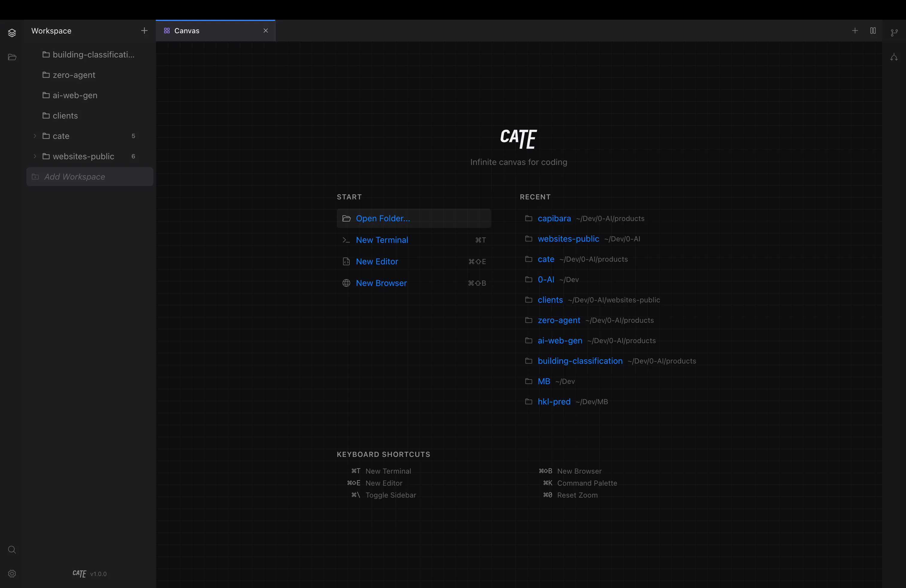Click the terminal prompt icon beside New Terminal
906x588 pixels.
click(346, 240)
